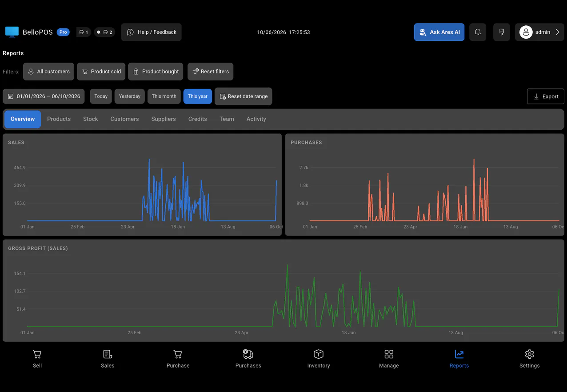This screenshot has height=392, width=567.
Task: Open the admin user avatar
Action: tap(526, 32)
